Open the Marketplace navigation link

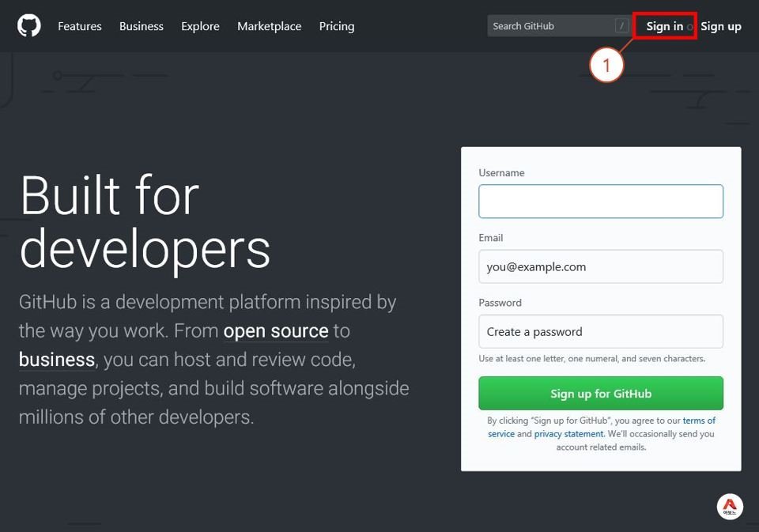point(269,26)
